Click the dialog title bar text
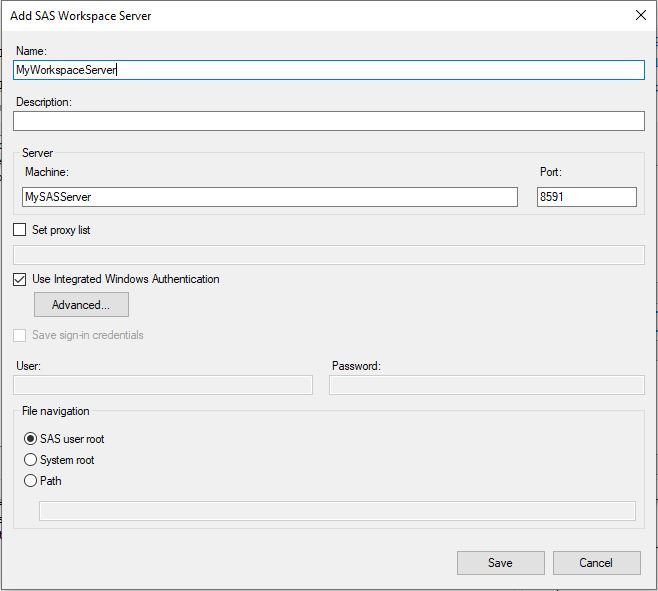The image size is (658, 591). pyautogui.click(x=81, y=16)
